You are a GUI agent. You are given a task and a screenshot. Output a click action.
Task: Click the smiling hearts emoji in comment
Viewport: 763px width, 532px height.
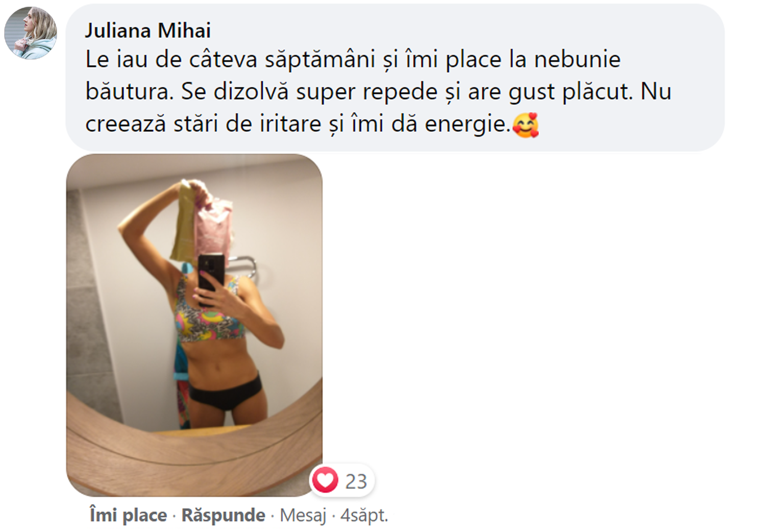tap(525, 125)
